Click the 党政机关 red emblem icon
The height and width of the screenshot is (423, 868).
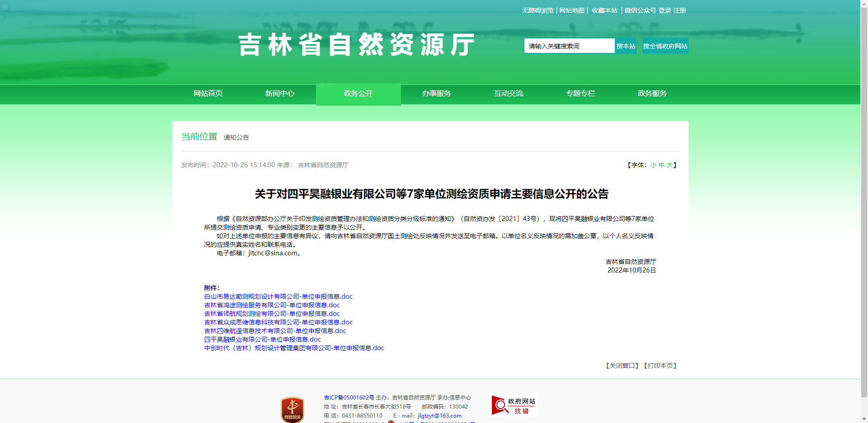292,408
